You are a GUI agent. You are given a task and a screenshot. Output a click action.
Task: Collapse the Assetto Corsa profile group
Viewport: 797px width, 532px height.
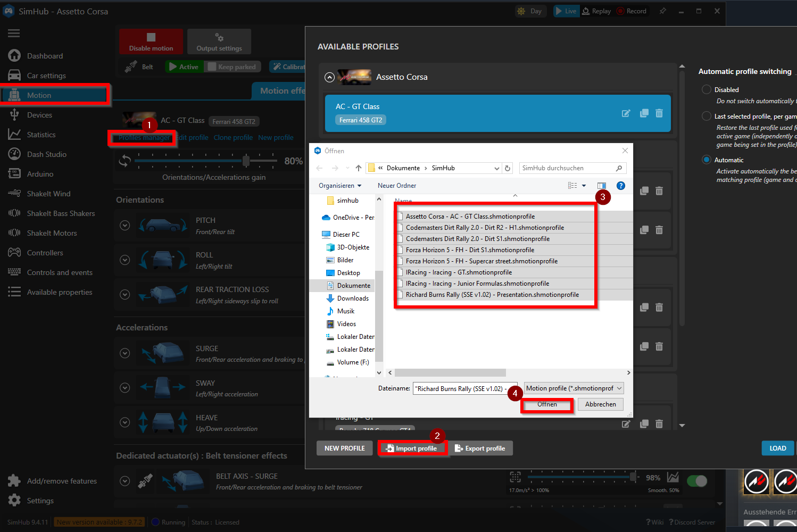click(x=329, y=76)
